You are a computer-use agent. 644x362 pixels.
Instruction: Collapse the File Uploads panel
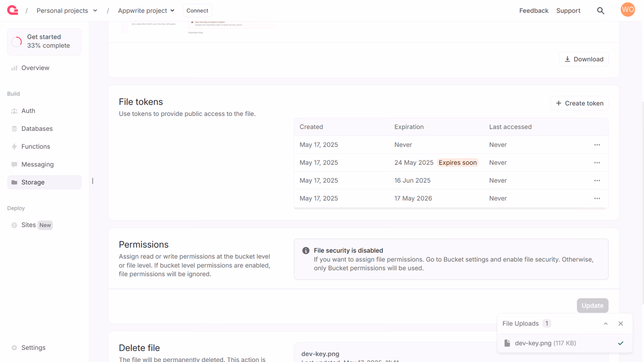(x=606, y=324)
